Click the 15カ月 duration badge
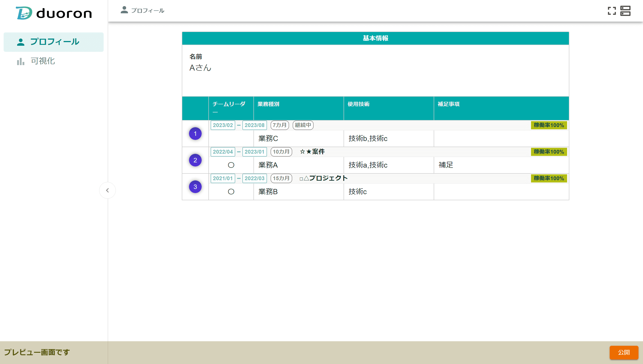Screen dimensions: 643x364 pyautogui.click(x=281, y=178)
